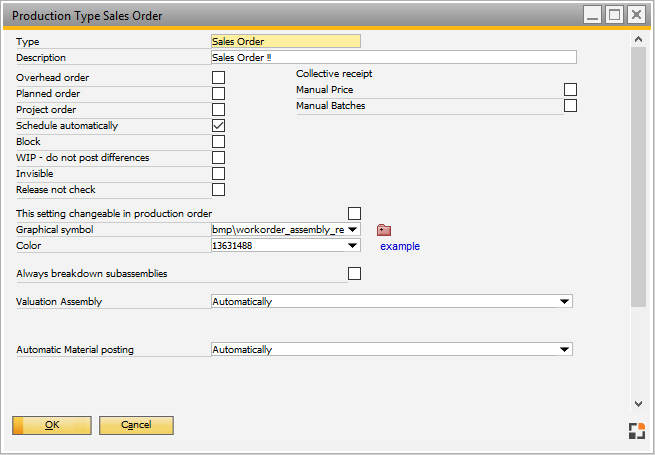Screen dimensions: 655x455
Task: Select the Type input field
Action: coord(285,42)
